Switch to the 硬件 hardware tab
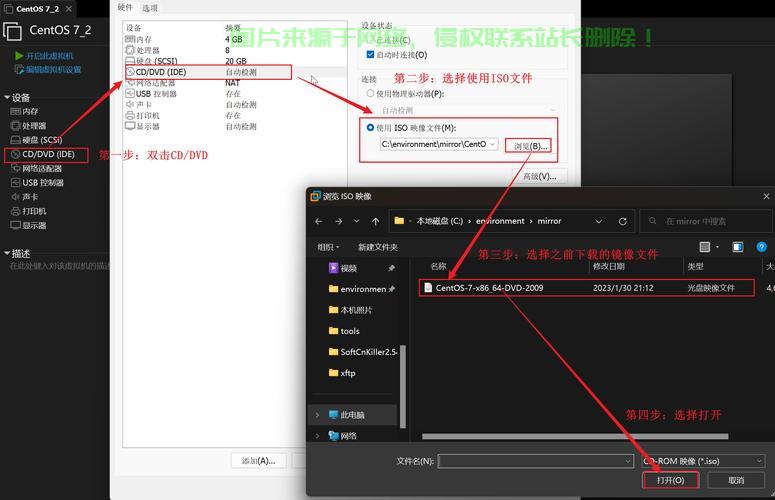 (125, 7)
